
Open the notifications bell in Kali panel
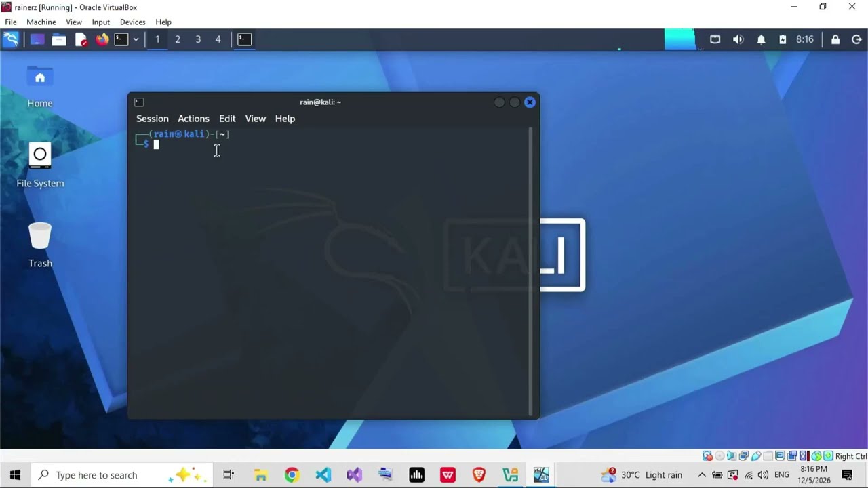point(761,39)
